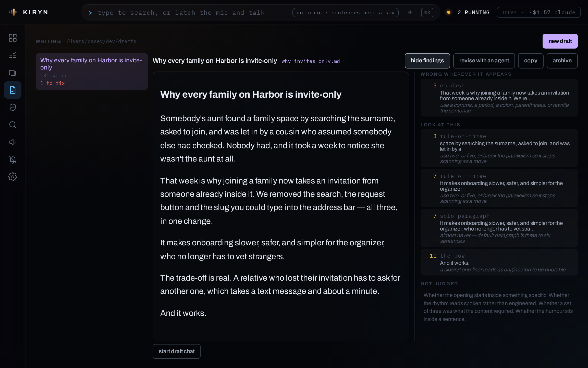Open the dashboard grid icon in sidebar
This screenshot has width=588, height=368.
point(13,38)
